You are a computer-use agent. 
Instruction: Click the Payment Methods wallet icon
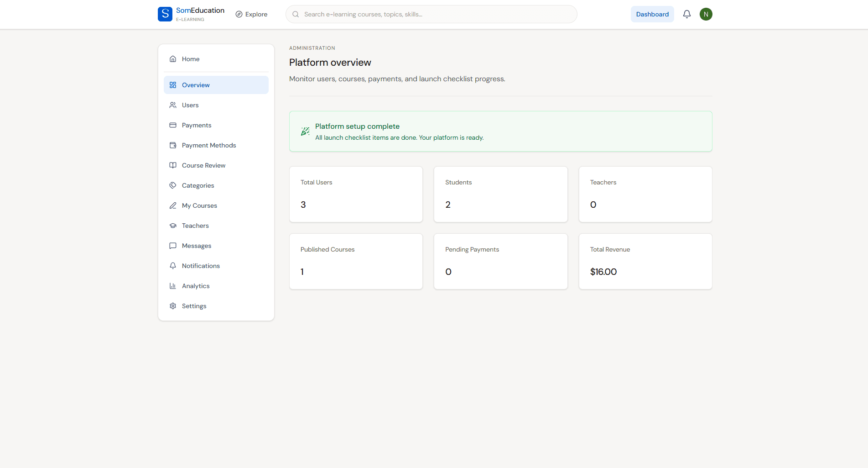pos(173,145)
